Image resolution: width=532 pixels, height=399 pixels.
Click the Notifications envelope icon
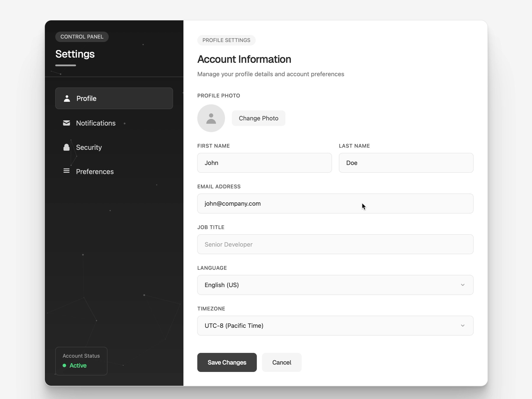(66, 123)
